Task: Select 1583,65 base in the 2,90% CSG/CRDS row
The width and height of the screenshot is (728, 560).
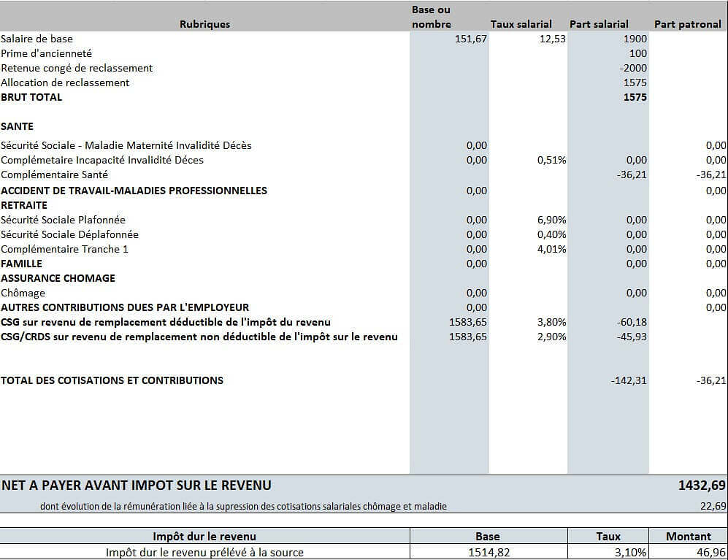Action: pyautogui.click(x=468, y=337)
